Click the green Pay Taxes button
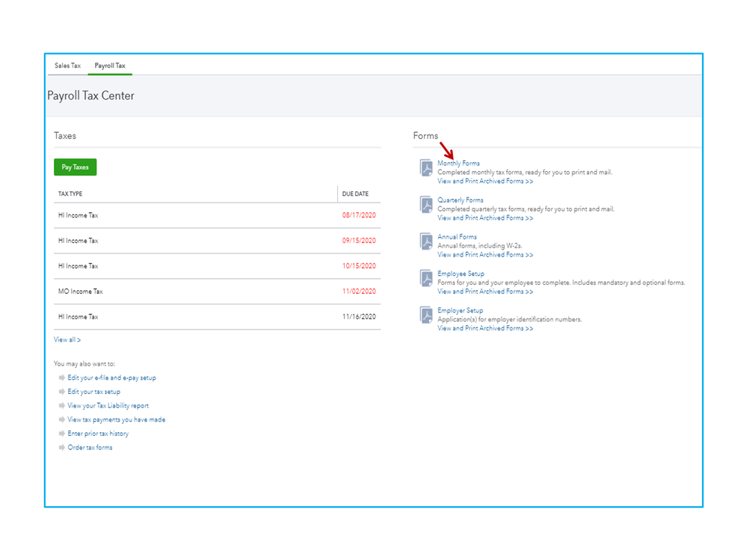This screenshot has height=560, width=747. [76, 167]
